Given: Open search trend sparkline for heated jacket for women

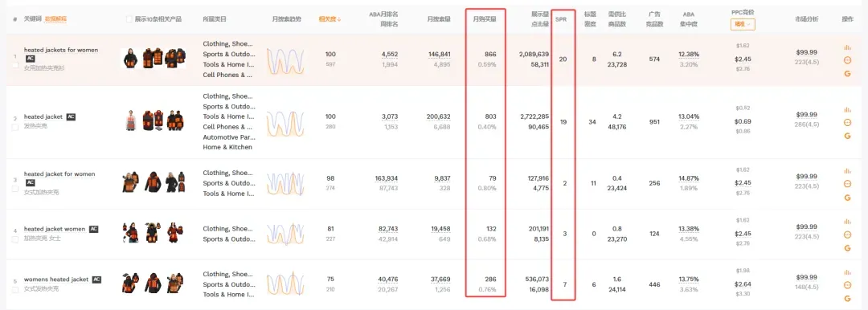Looking at the screenshot, I should click(285, 184).
